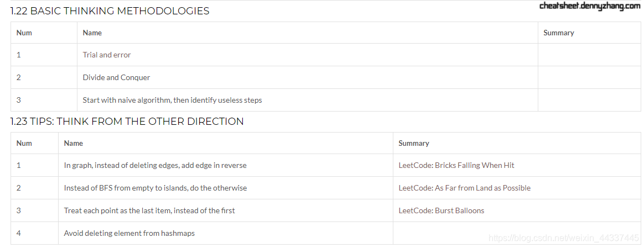Click the Name header in first table
This screenshot has height=248, width=644.
pos(92,33)
